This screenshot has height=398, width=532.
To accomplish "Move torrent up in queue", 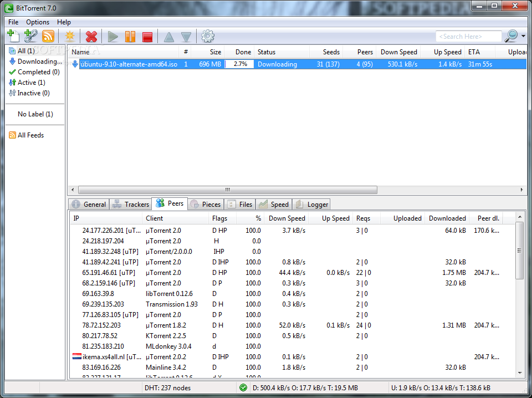I will click(169, 37).
